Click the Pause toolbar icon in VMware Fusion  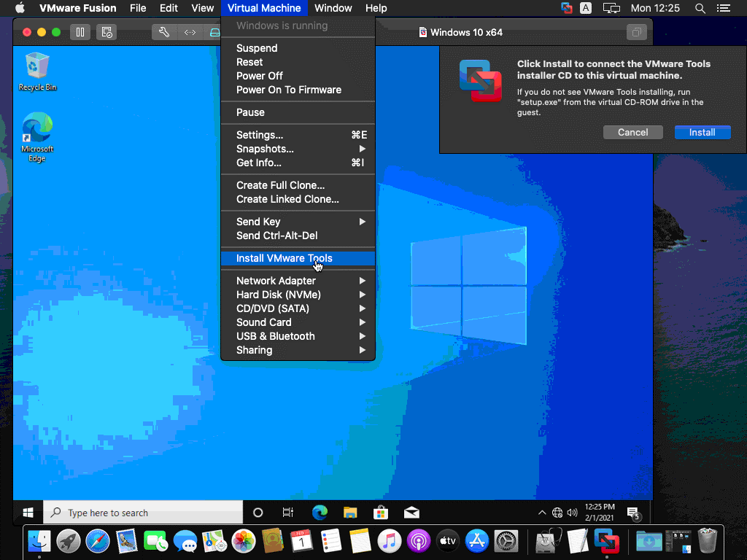pos(80,32)
